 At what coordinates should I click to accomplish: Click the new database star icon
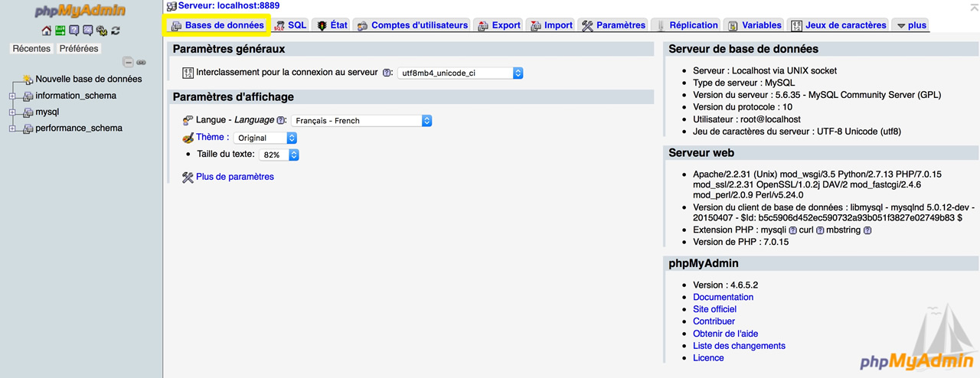point(28,79)
